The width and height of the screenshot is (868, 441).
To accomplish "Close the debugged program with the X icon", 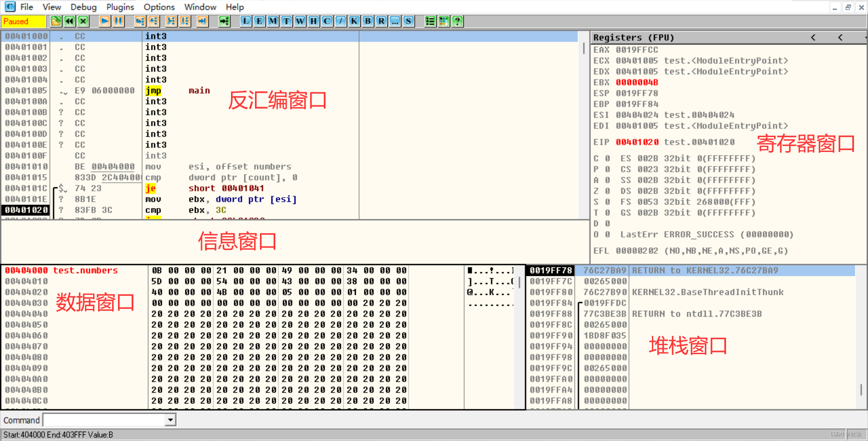I will 83,21.
